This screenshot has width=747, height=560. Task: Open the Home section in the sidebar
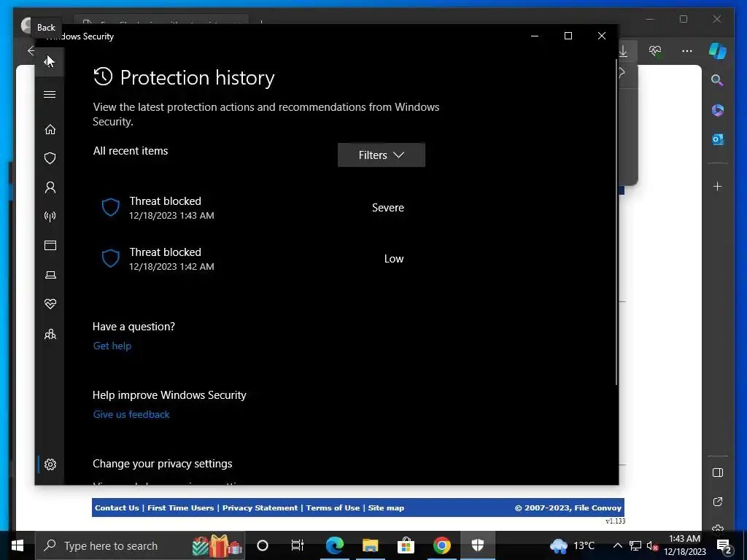coord(50,130)
